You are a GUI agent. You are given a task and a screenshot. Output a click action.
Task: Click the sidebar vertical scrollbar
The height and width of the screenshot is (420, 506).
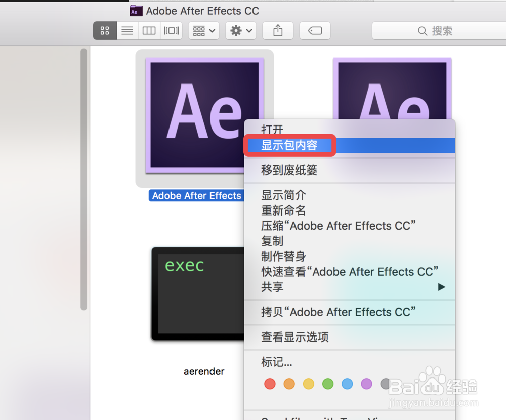(x=84, y=179)
